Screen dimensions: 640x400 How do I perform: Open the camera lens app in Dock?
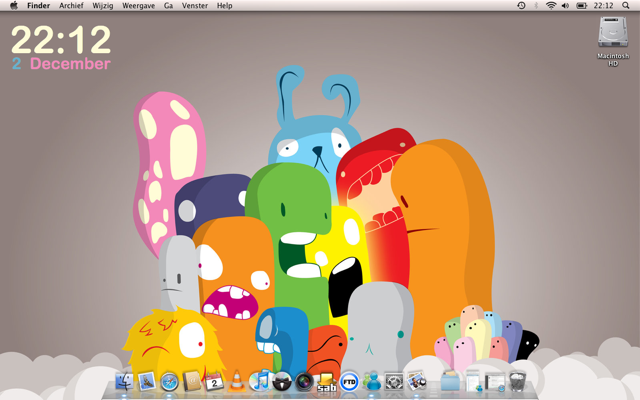click(x=304, y=382)
